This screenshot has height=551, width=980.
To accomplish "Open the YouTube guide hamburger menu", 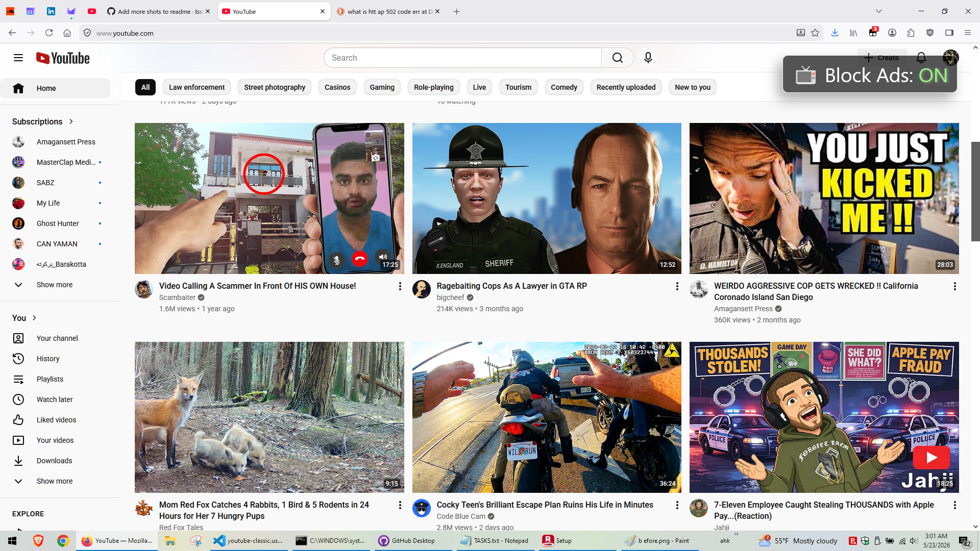I will coord(18,58).
